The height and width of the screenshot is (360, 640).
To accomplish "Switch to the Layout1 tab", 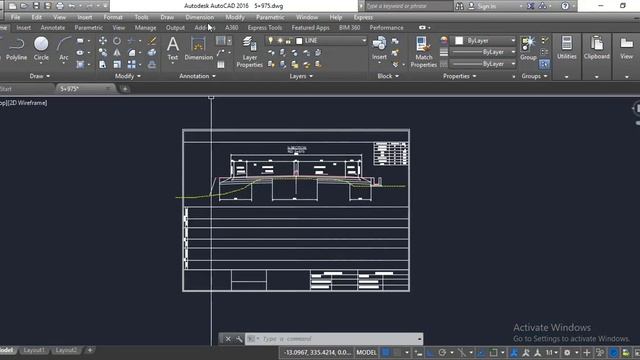I will [33, 350].
